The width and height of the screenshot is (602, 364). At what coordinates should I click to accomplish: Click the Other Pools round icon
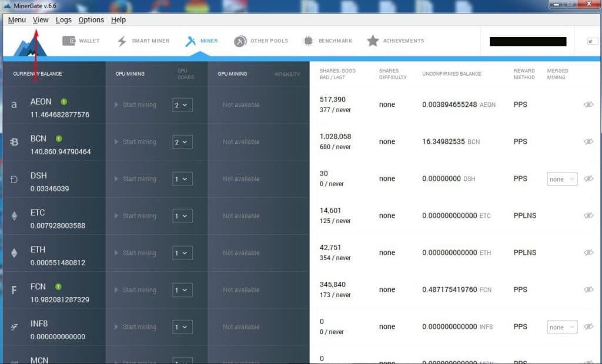coord(240,41)
